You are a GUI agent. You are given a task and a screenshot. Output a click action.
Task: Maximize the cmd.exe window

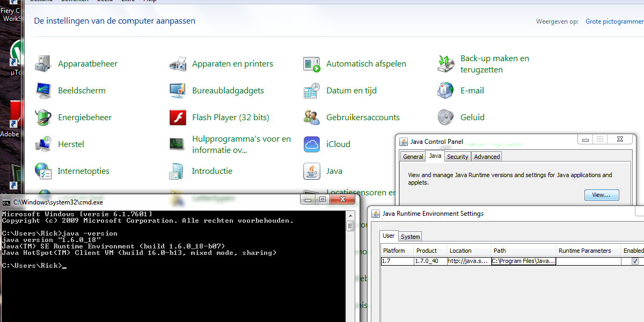point(323,199)
